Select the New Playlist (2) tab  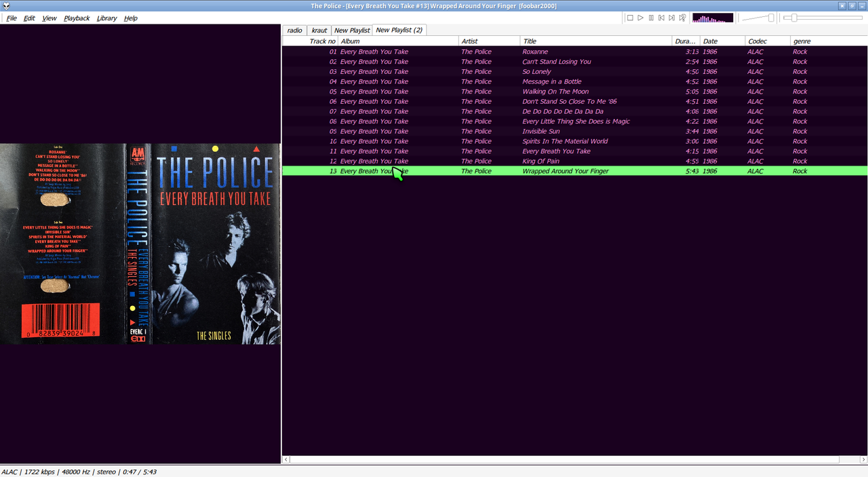click(x=399, y=30)
